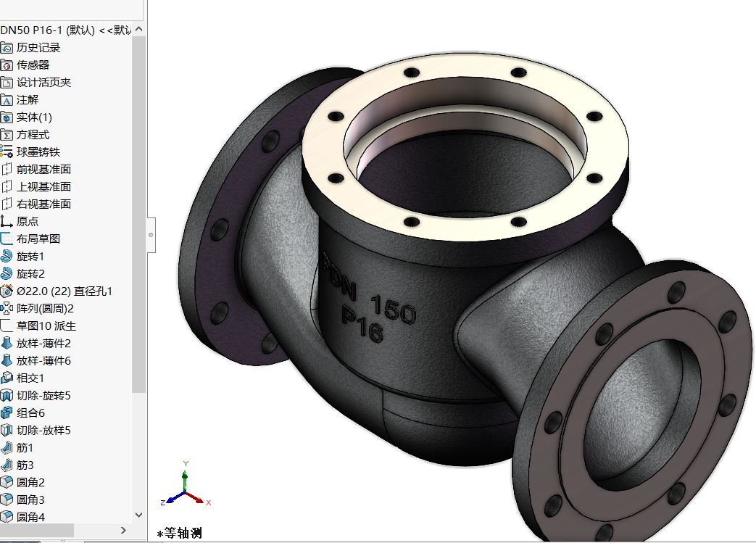Image resolution: width=756 pixels, height=543 pixels.
Task: Click the 注解 annotations icon
Action: tap(7, 100)
